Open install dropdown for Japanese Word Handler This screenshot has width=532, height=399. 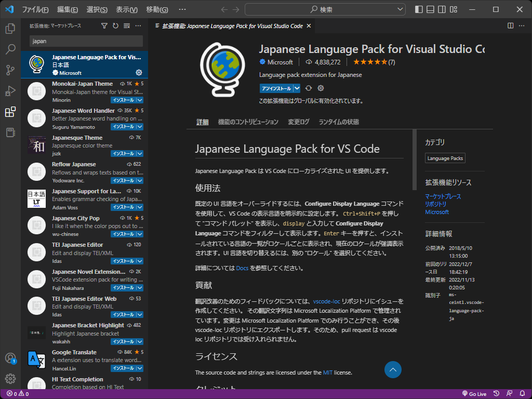point(140,127)
